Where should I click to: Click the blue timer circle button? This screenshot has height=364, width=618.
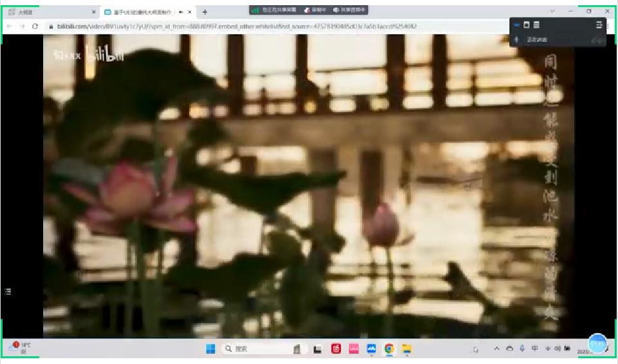597,343
